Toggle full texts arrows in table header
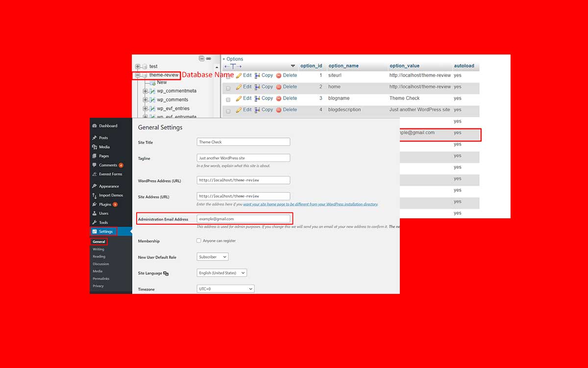This screenshot has width=588, height=368. pyautogui.click(x=233, y=66)
